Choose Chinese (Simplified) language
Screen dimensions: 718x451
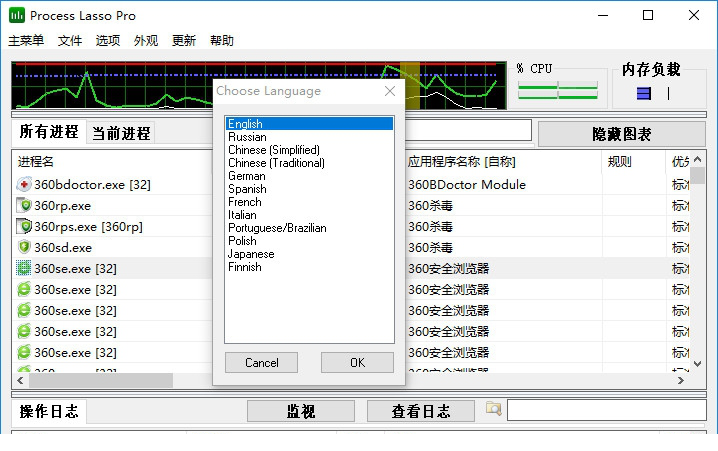pyautogui.click(x=309, y=150)
